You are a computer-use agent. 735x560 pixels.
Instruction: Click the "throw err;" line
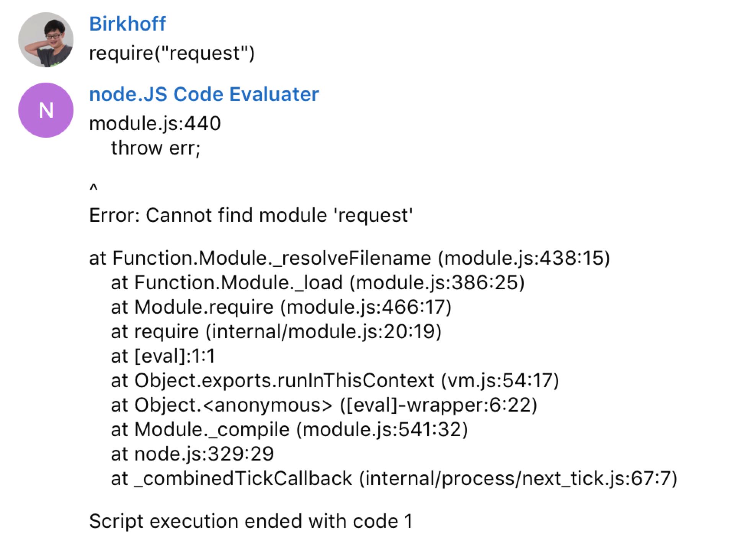click(155, 148)
